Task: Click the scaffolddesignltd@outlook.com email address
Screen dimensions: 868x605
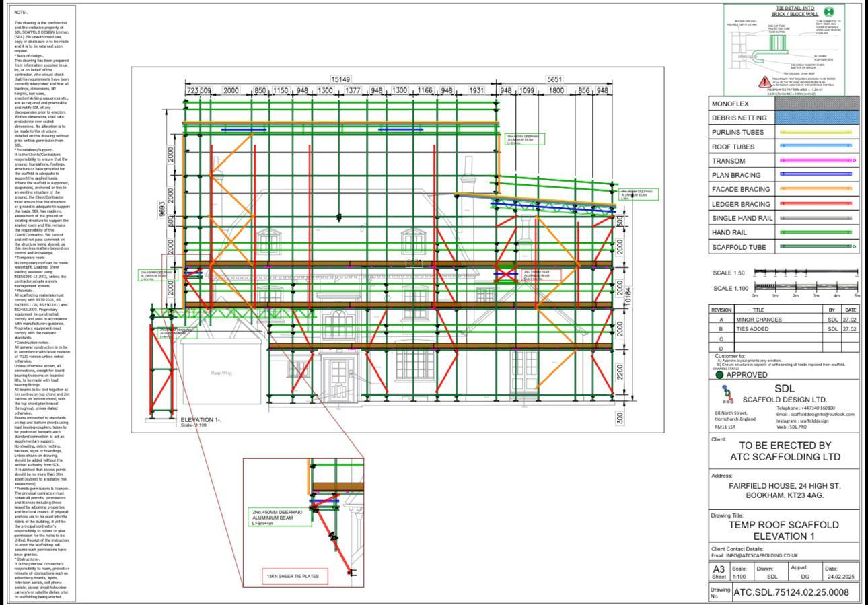Action: pyautogui.click(x=822, y=414)
